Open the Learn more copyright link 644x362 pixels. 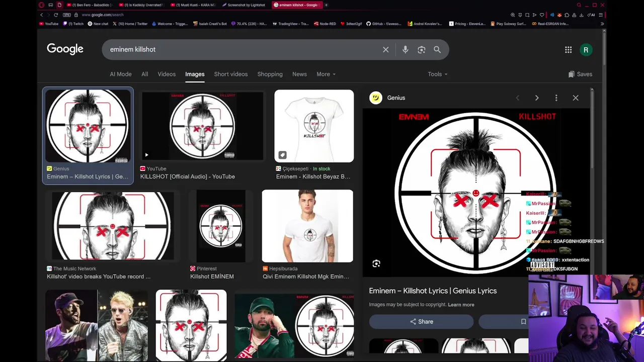click(x=461, y=305)
